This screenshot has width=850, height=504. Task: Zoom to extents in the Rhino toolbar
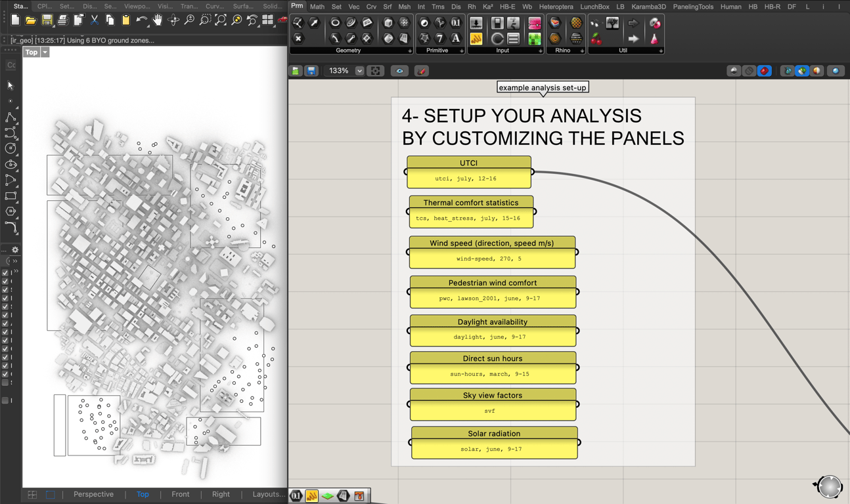pos(221,20)
